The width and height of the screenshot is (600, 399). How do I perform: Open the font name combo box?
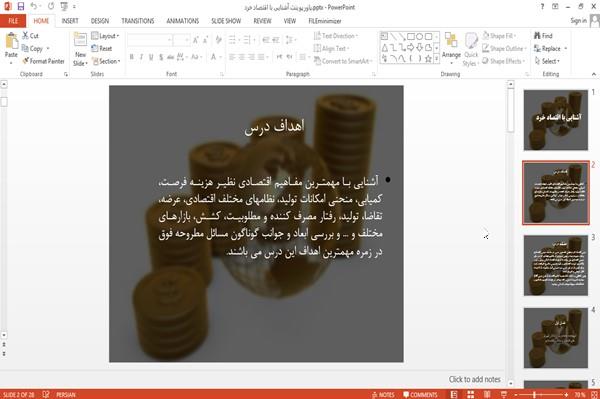click(150, 40)
